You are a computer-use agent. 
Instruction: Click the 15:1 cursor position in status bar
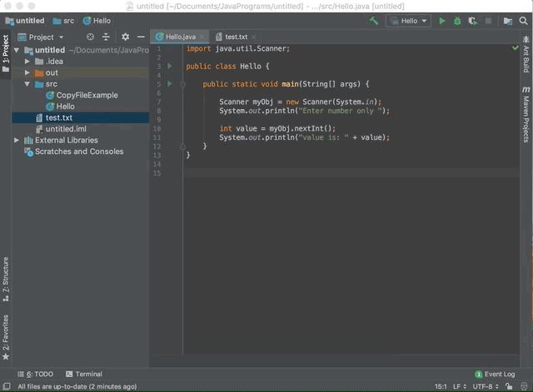tap(441, 386)
